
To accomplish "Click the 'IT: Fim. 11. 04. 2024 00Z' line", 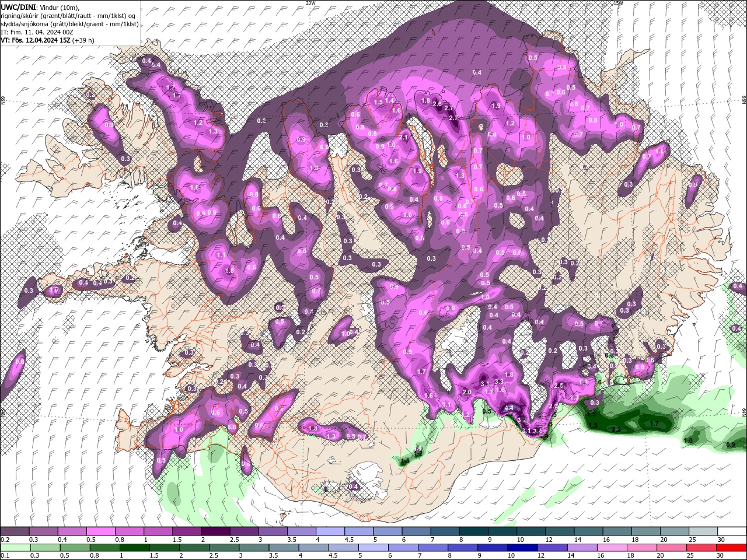I will (37, 32).
